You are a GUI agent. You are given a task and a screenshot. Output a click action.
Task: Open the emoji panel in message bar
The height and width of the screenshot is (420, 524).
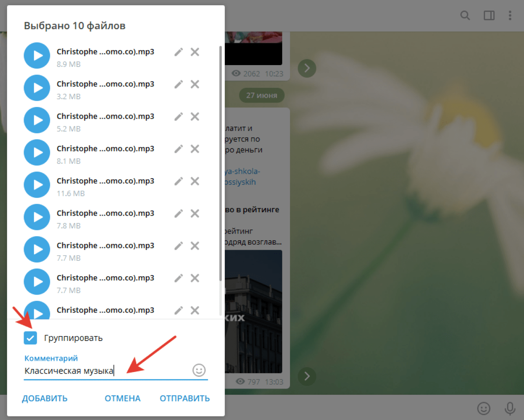click(x=483, y=408)
